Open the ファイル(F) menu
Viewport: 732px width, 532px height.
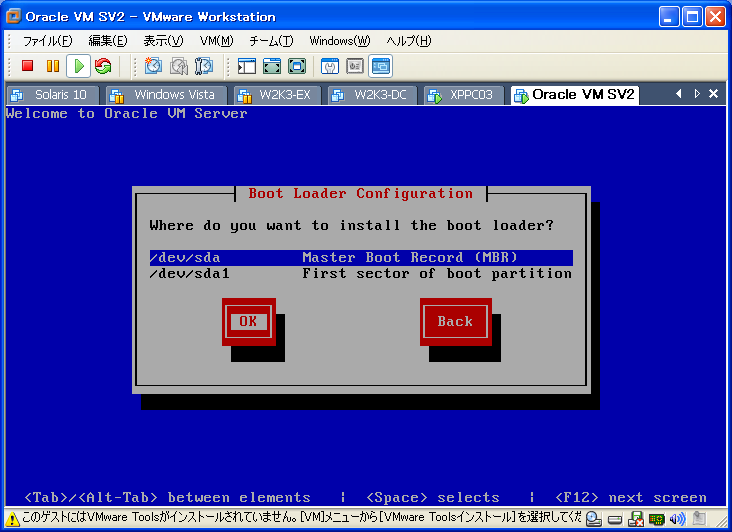coord(48,41)
